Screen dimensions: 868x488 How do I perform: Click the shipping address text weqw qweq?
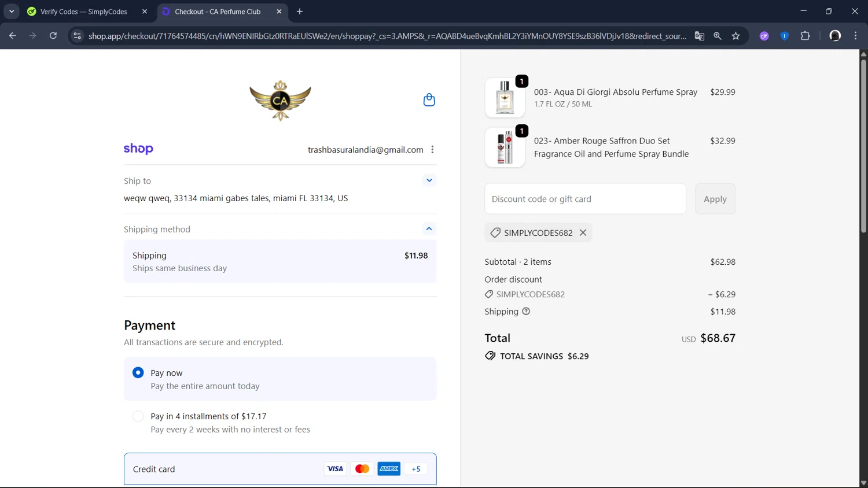[236, 198]
